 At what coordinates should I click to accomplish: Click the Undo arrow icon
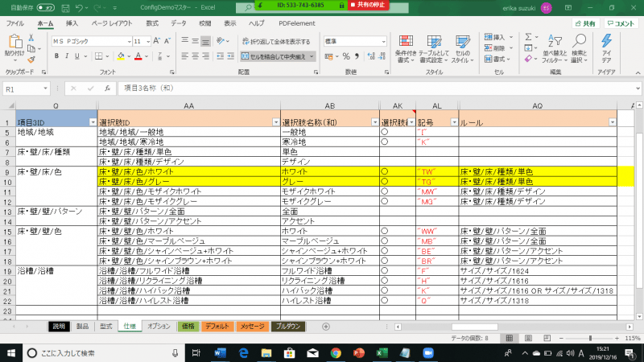79,8
